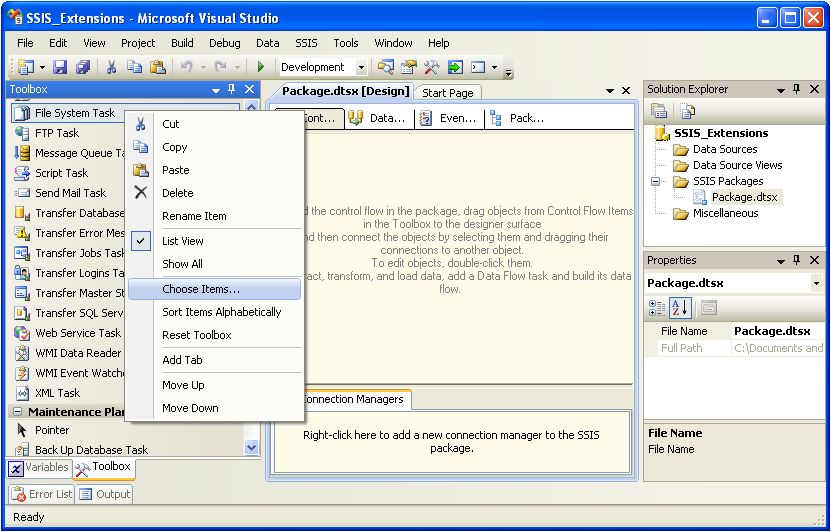Toggle auto-hide pin on Solution Explorer
Viewport: 831px width, 532px height.
pos(797,89)
